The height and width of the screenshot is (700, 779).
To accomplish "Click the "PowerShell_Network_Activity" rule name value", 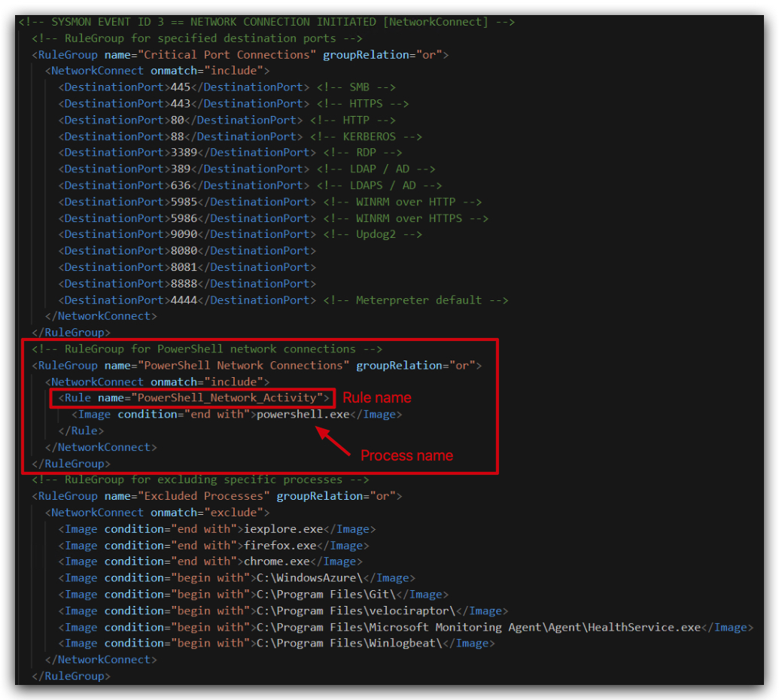I will 227,397.
